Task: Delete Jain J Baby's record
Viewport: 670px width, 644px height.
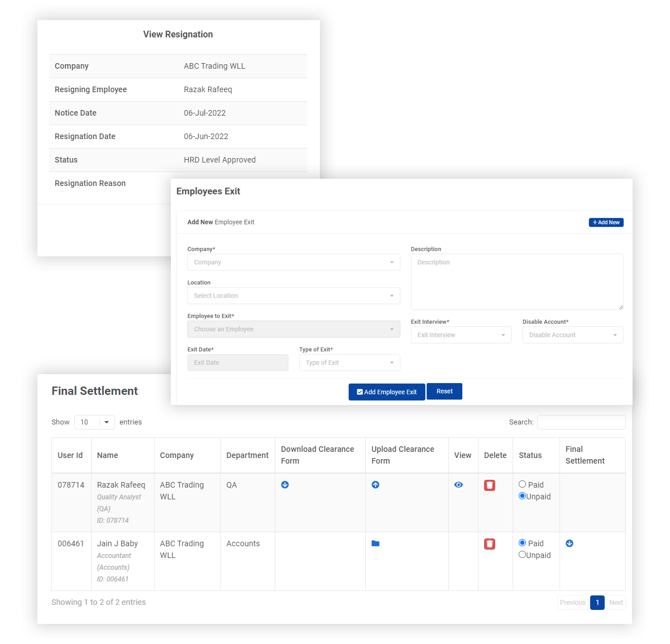Action: (x=490, y=543)
